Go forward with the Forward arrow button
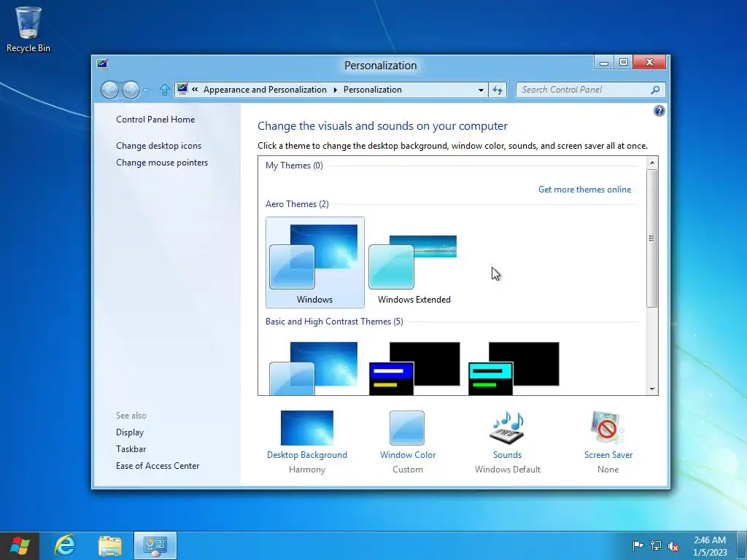Image resolution: width=747 pixels, height=560 pixels. (x=131, y=90)
